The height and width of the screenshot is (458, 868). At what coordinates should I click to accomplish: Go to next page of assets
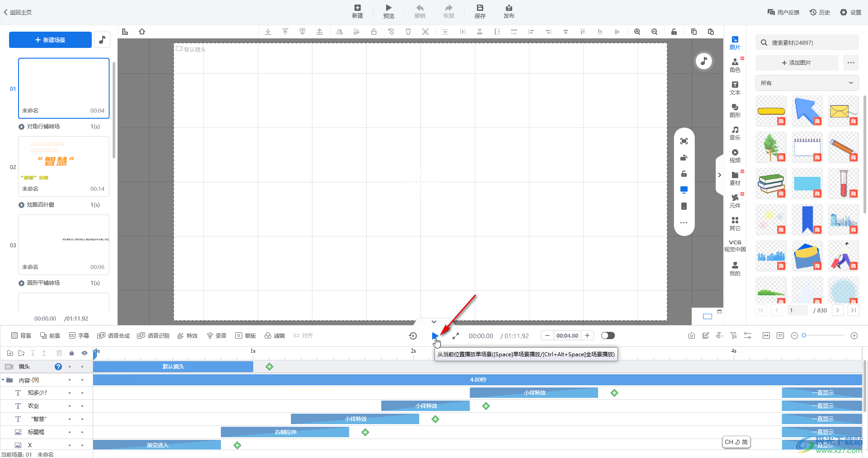click(x=837, y=310)
